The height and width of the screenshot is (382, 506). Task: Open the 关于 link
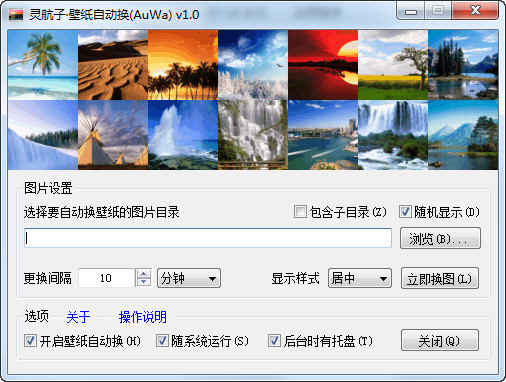pyautogui.click(x=78, y=317)
